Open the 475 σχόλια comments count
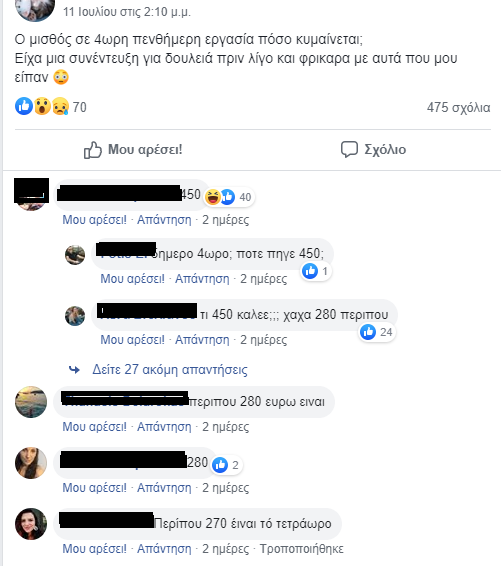The image size is (501, 566). point(458,107)
